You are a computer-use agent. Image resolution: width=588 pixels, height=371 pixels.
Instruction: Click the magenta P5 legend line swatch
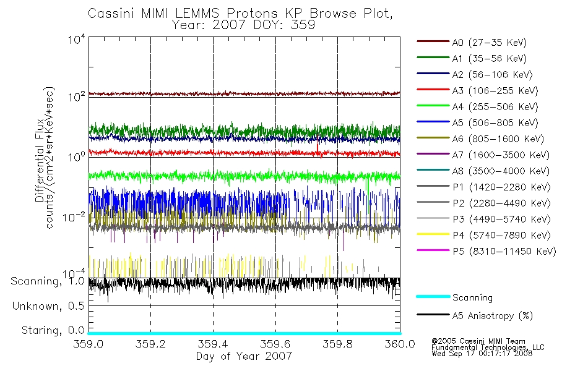433,250
